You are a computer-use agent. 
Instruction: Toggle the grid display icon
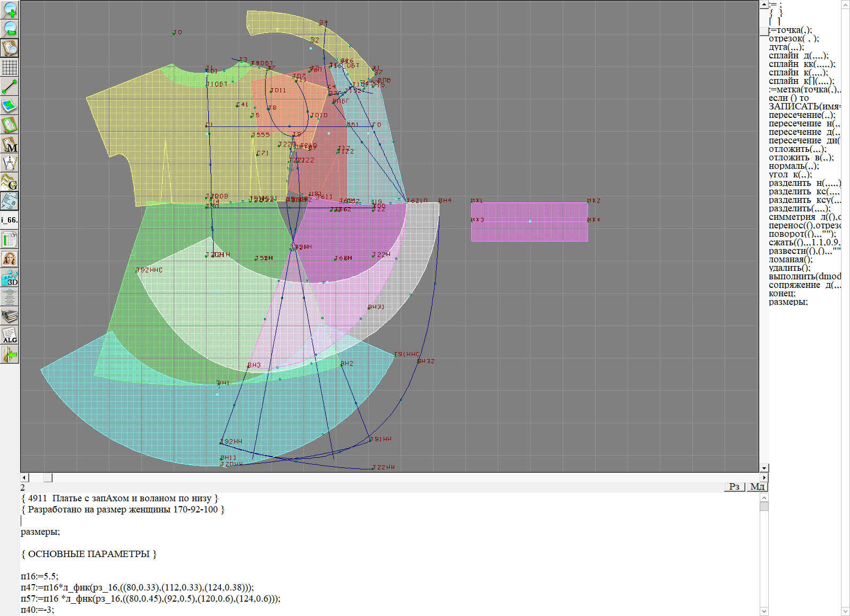pos(10,67)
